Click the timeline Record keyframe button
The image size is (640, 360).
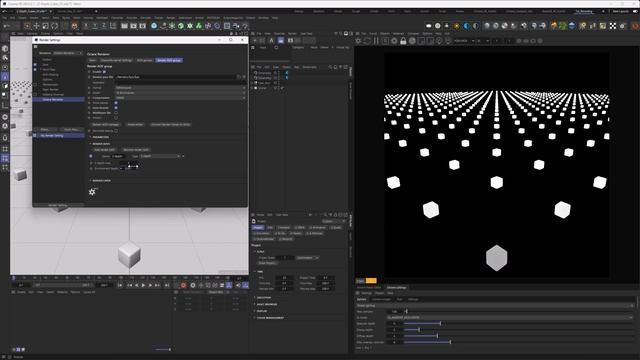183,285
